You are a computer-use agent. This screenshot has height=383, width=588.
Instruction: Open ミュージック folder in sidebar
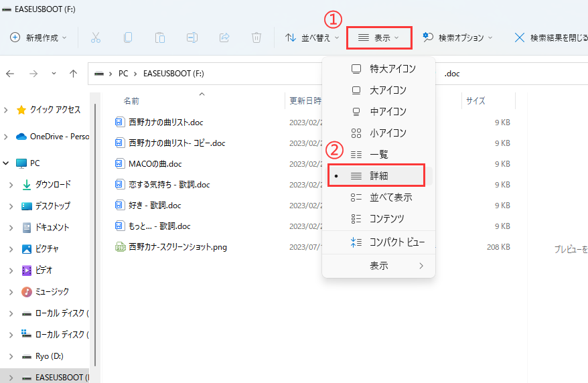52,291
